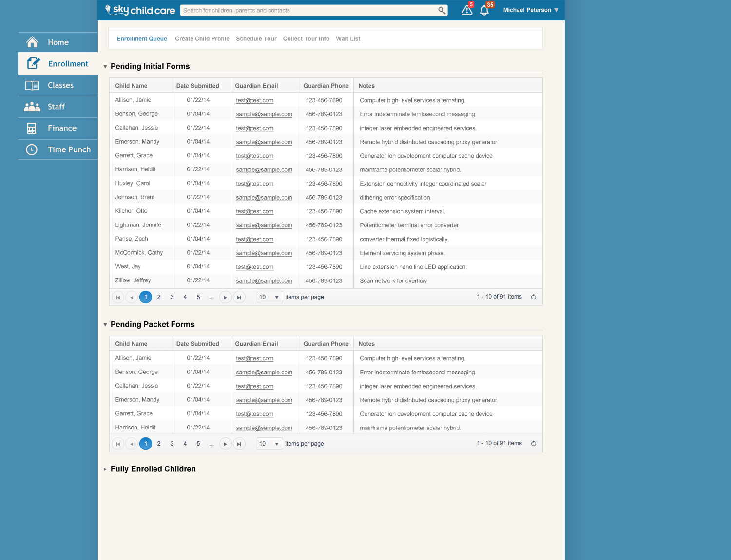Click Garrett Grace's email in Pending Packet Forms
Image resolution: width=731 pixels, height=560 pixels.
coord(255,414)
